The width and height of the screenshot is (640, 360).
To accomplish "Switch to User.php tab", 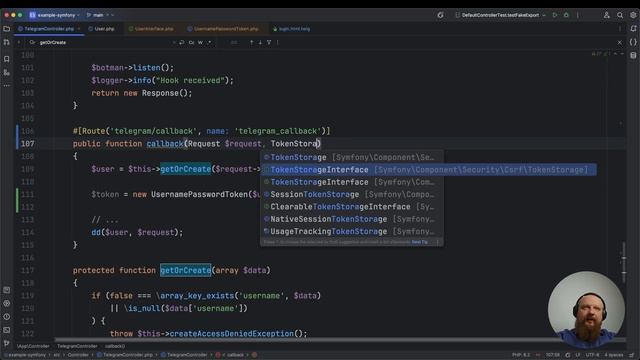I will [x=104, y=29].
